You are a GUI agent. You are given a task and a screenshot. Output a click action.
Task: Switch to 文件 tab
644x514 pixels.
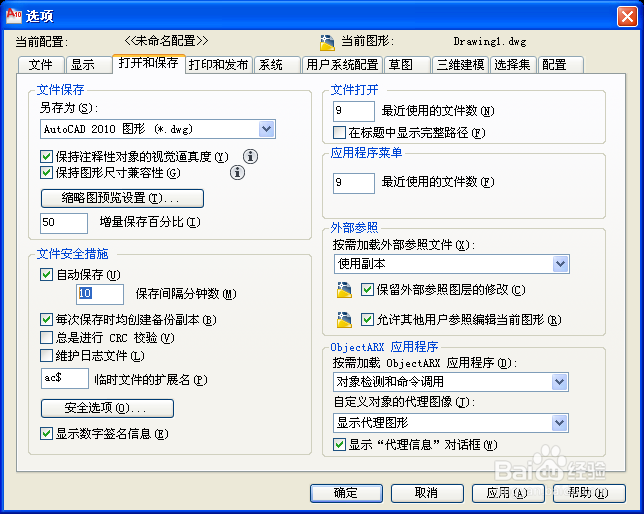pyautogui.click(x=41, y=65)
